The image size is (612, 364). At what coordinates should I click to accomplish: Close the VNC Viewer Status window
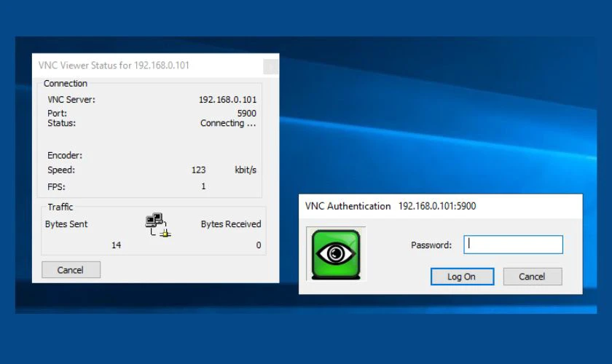pos(270,66)
